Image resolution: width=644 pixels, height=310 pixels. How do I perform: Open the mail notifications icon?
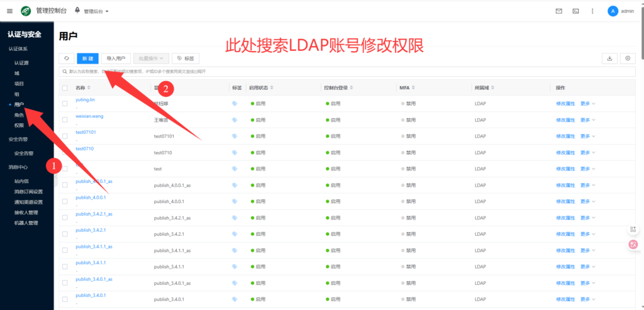pos(558,11)
